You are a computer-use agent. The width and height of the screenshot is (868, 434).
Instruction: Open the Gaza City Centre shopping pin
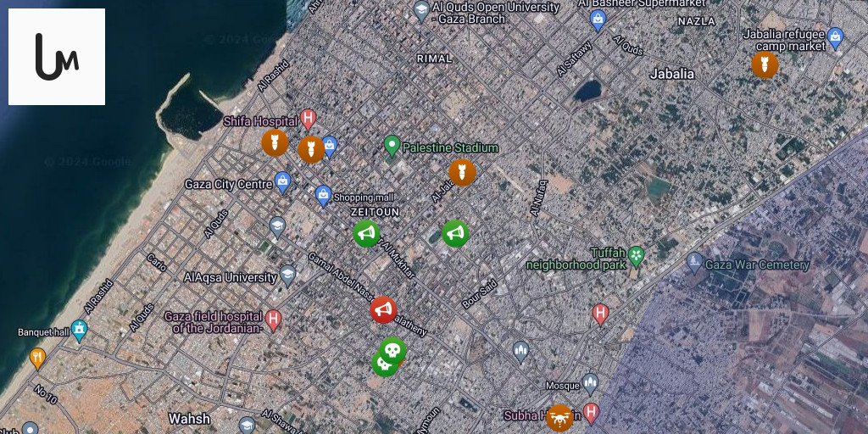(283, 181)
